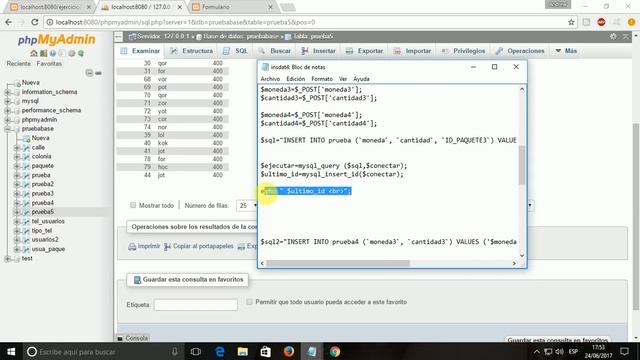Expand mysql database node
The width and height of the screenshot is (640, 360).
[7, 101]
